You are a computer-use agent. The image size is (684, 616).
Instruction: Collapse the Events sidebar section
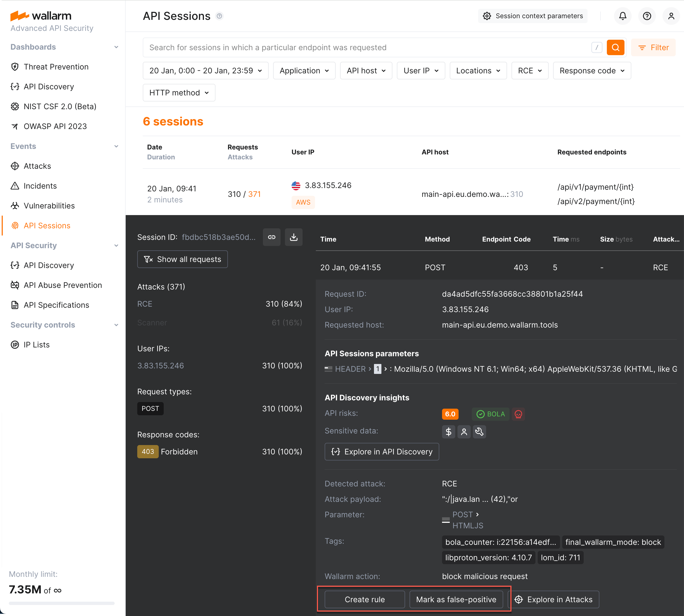pyautogui.click(x=116, y=146)
